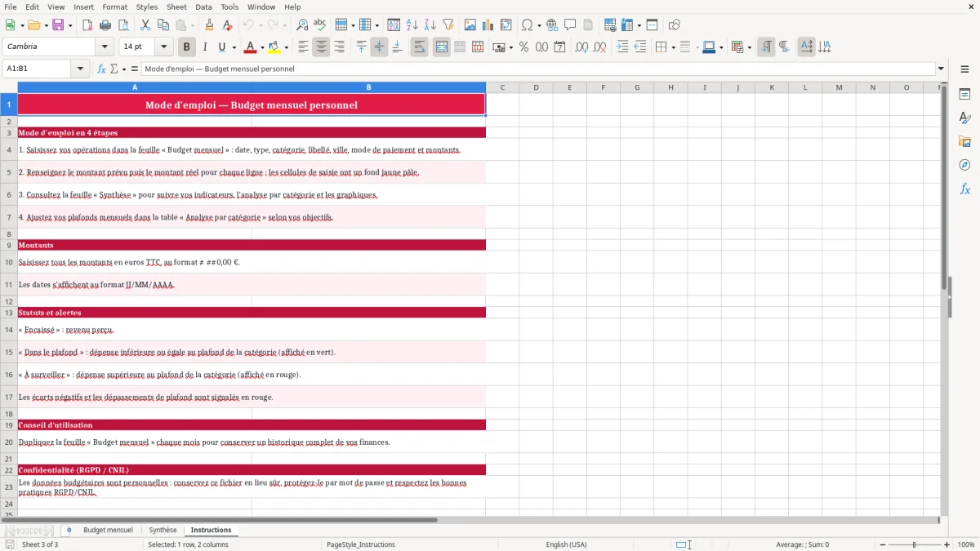Open the Styles menu
Screen dimensions: 980x551
click(x=147, y=7)
